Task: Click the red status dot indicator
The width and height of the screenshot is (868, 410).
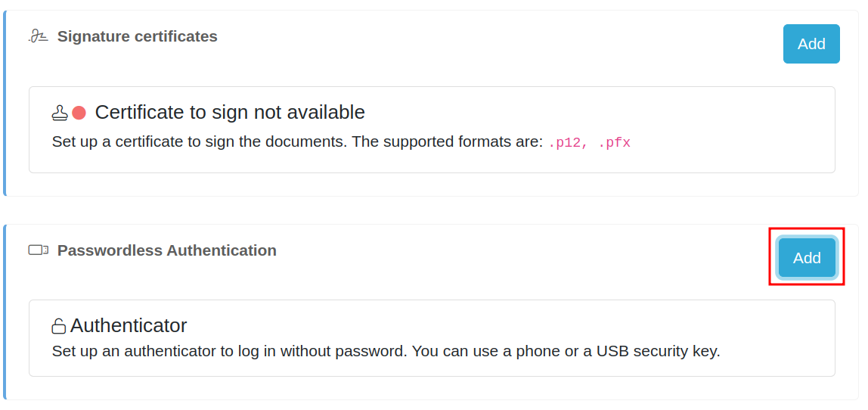Action: (x=79, y=113)
